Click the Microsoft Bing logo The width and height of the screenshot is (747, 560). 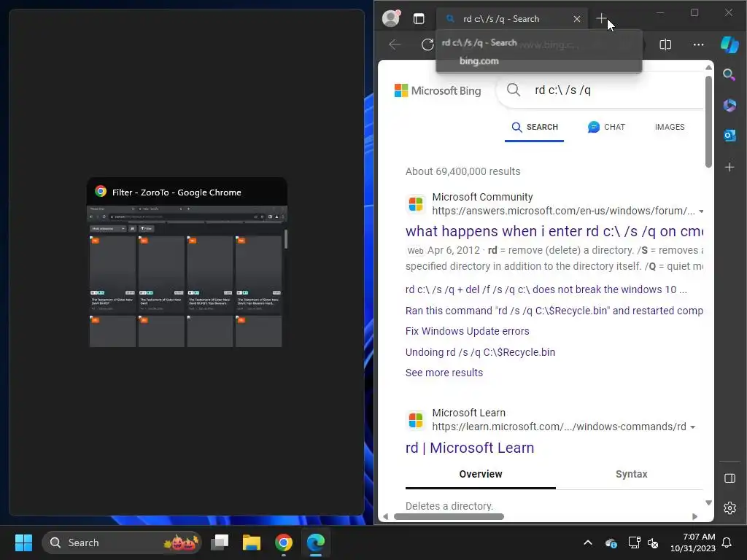click(x=438, y=90)
